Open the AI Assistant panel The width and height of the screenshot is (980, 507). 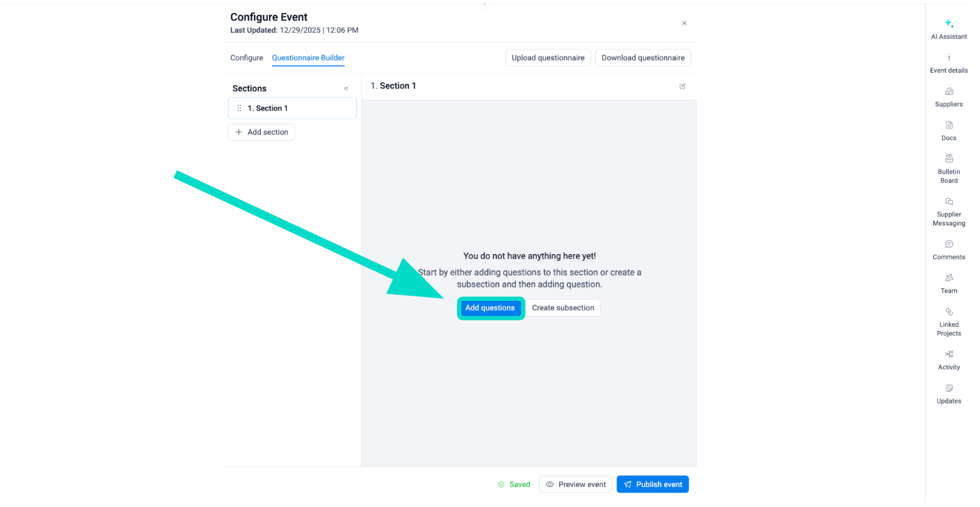949,29
